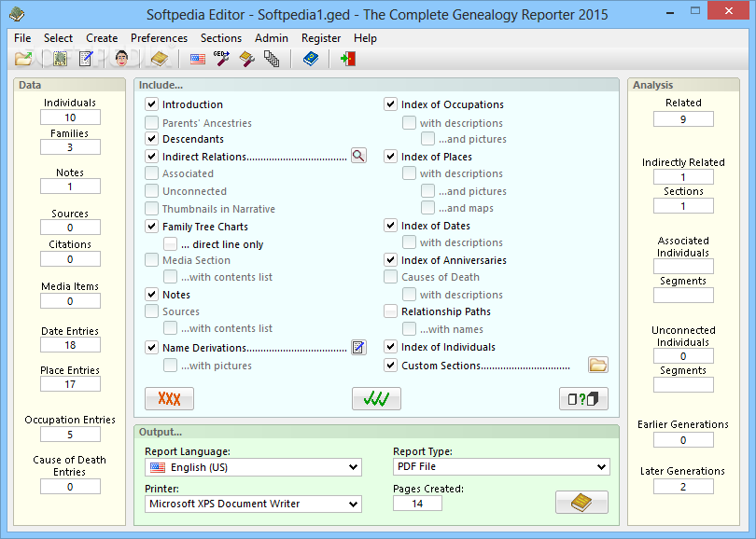The image size is (756, 539).
Task: Click the blue help book toolbar icon
Action: click(x=311, y=59)
